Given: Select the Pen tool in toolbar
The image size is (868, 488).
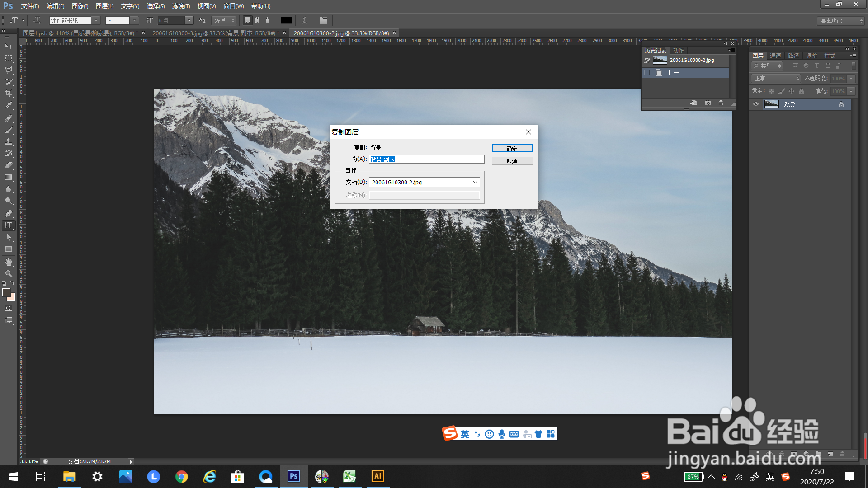Looking at the screenshot, I should coord(9,213).
